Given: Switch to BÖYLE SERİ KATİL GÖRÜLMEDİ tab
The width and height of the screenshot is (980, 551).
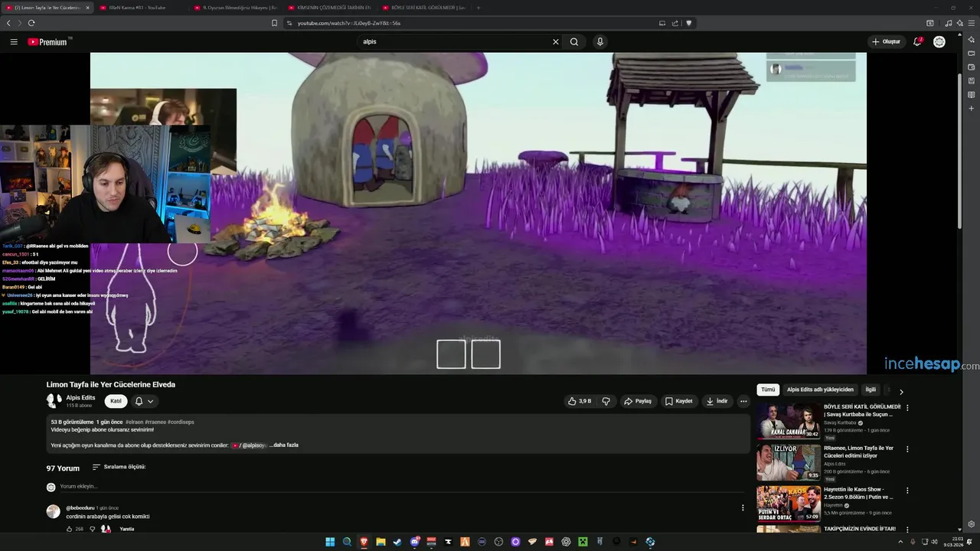Looking at the screenshot, I should [423, 8].
